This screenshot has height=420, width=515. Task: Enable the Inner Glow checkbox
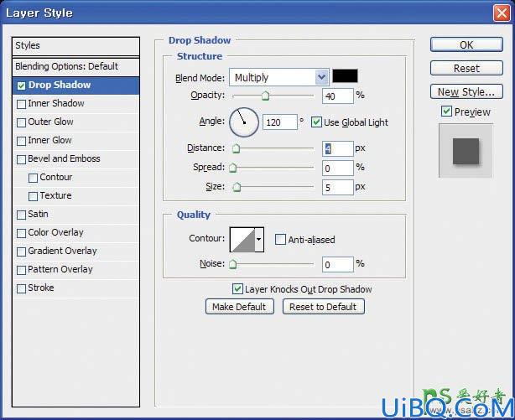[21, 141]
